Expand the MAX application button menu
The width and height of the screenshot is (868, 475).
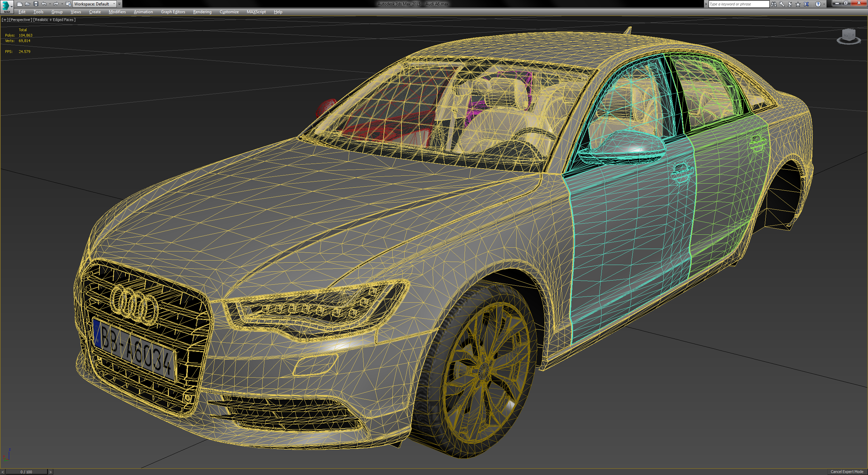tap(7, 6)
